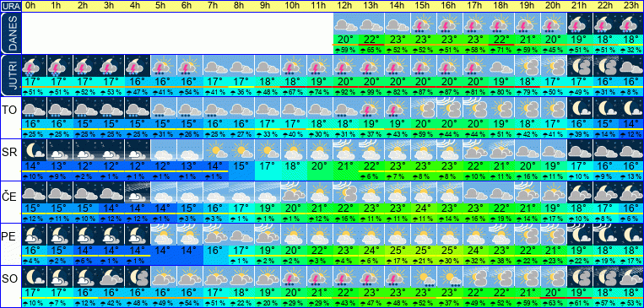Click DANES 18h 71 % precipitation value
The image size is (644, 308).
coord(502,50)
